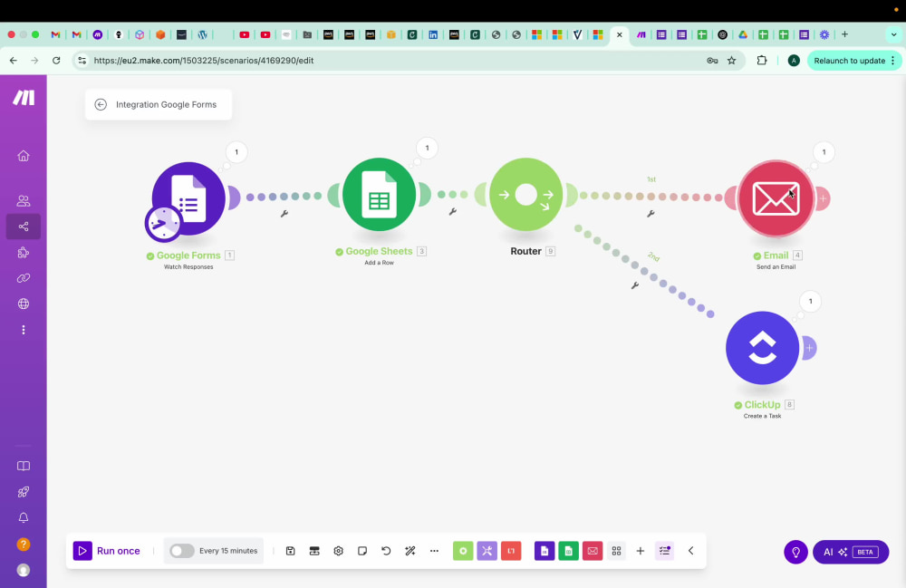This screenshot has height=588, width=906.
Task: Go back from Integration Google Forms scenario
Action: click(101, 104)
